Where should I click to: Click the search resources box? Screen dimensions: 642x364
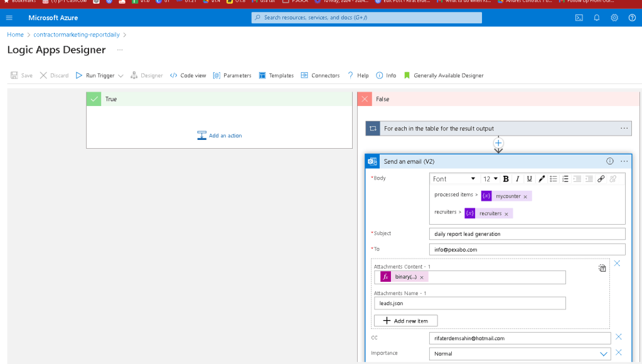click(x=366, y=18)
